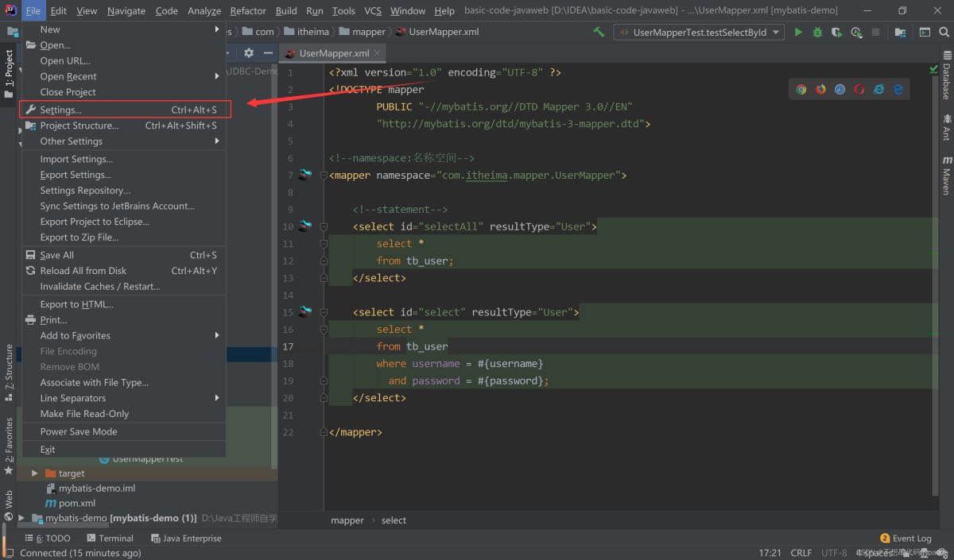Preview the XML in Firefox browser

point(820,90)
